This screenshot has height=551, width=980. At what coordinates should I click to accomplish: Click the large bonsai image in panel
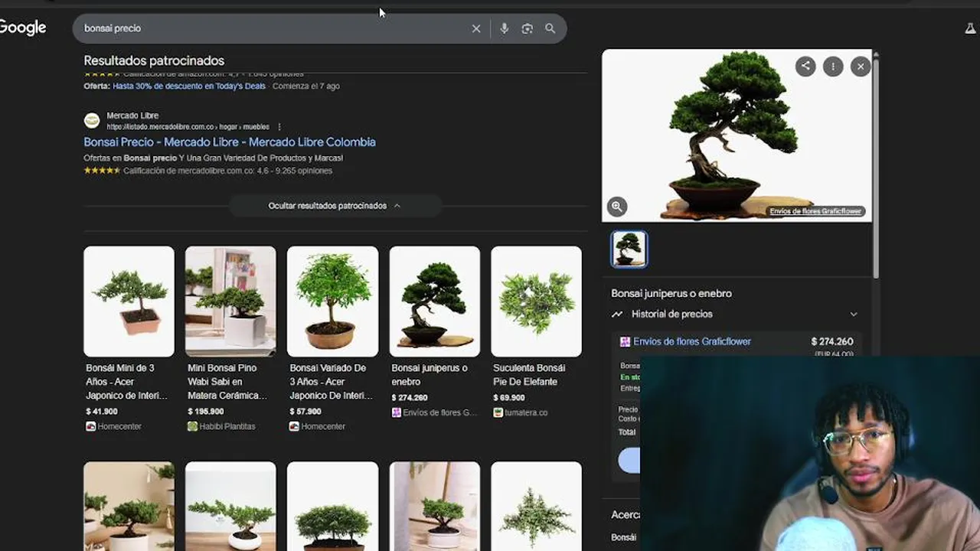pos(737,135)
